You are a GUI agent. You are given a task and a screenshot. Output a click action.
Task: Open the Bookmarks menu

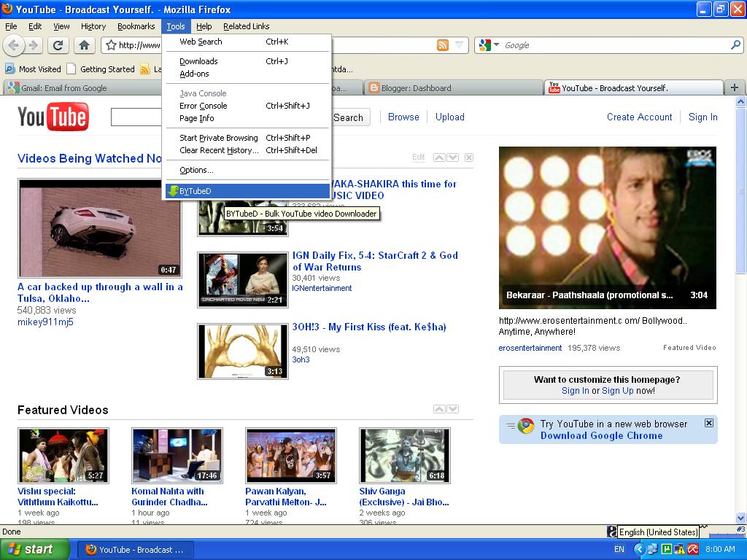tap(136, 26)
